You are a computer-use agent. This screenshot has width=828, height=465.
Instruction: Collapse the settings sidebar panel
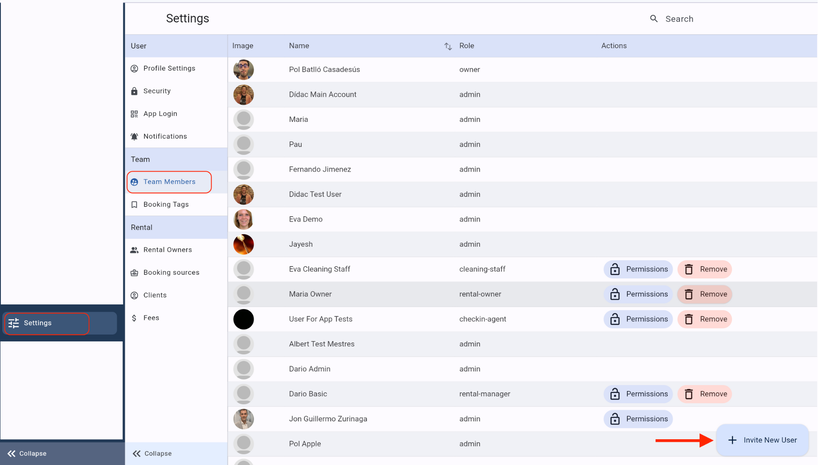click(152, 453)
